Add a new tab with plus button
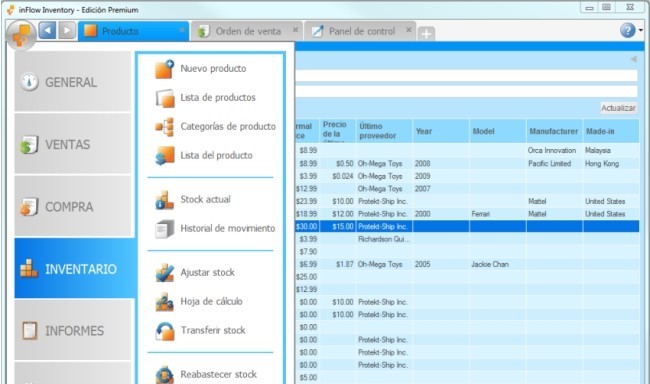The image size is (650, 384). 426,34
